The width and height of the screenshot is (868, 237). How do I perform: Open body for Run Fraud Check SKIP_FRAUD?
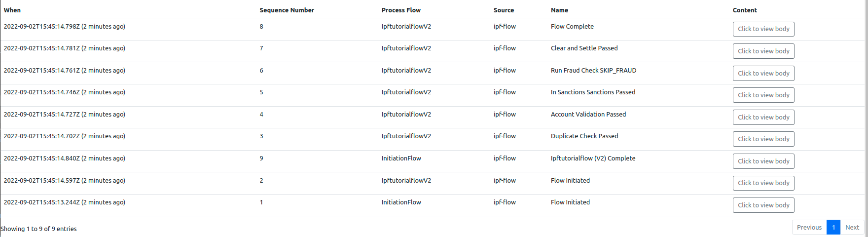pos(763,73)
